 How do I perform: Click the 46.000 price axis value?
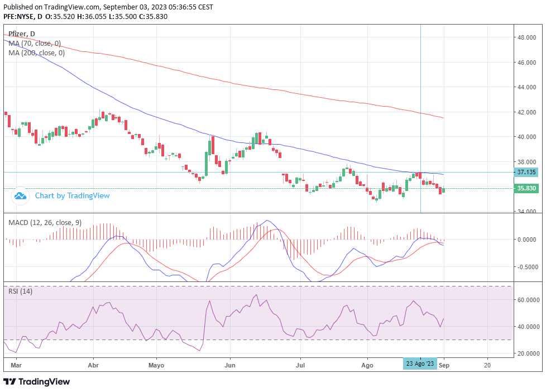click(526, 63)
